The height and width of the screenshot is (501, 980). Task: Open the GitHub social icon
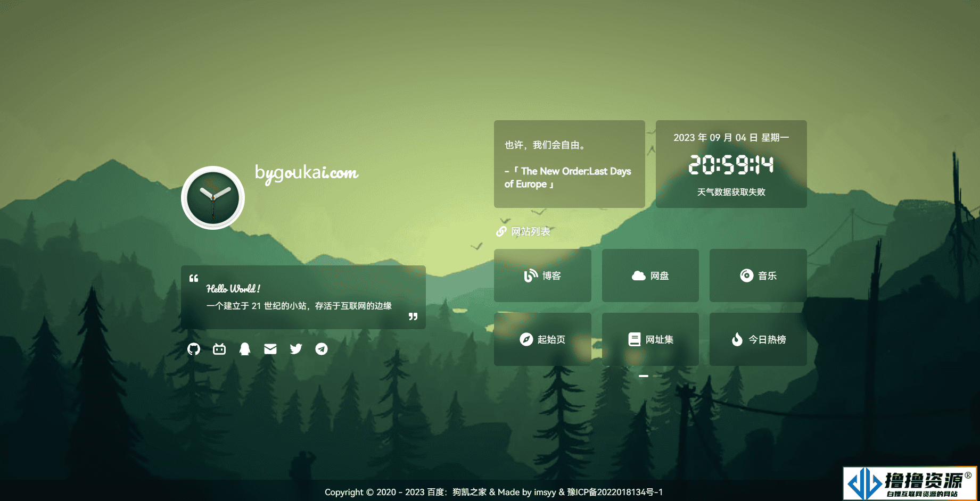click(x=194, y=349)
